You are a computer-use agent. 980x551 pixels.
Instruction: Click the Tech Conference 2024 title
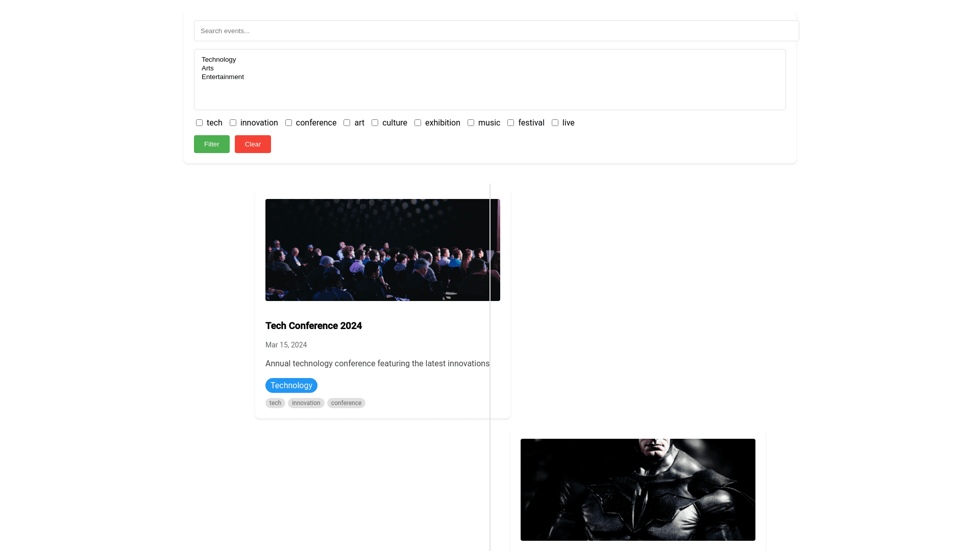coord(313,326)
